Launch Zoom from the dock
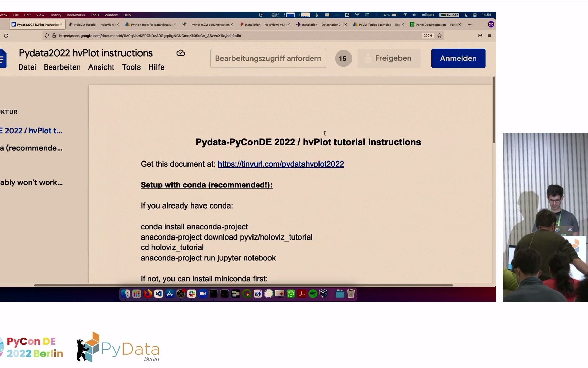 tap(203, 294)
